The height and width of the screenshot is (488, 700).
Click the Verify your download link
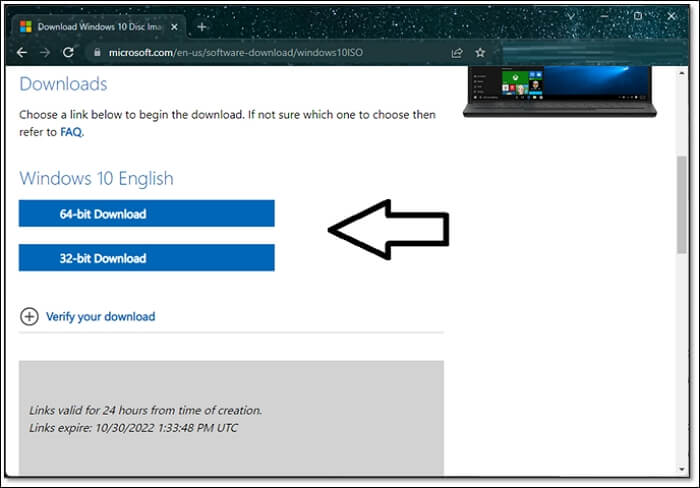click(100, 317)
